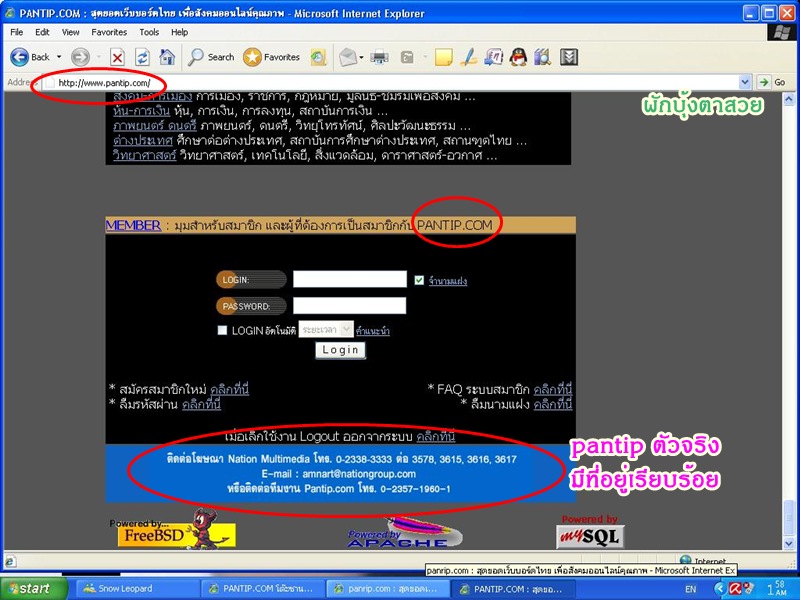800x600 pixels.
Task: Stop page loading with red X icon
Action: (x=117, y=58)
